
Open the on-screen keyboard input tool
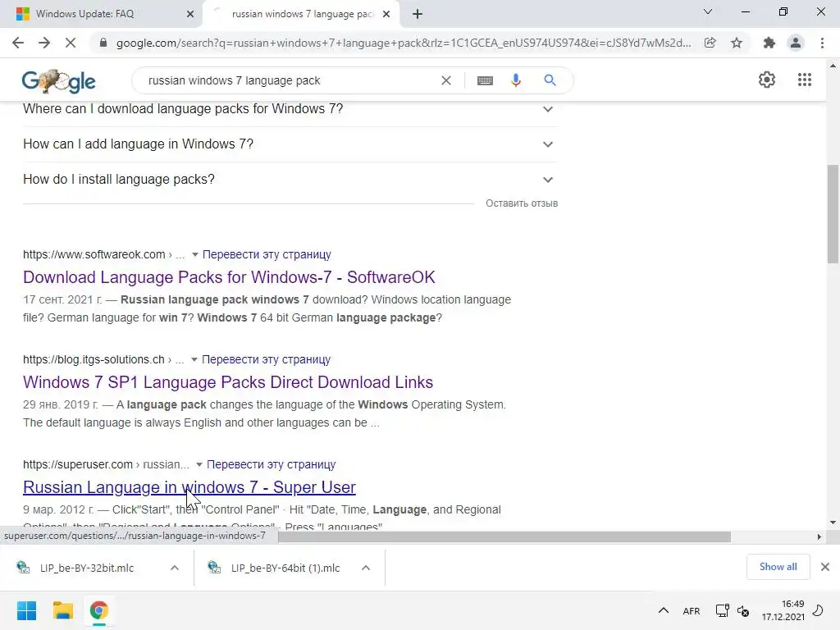[x=485, y=80]
